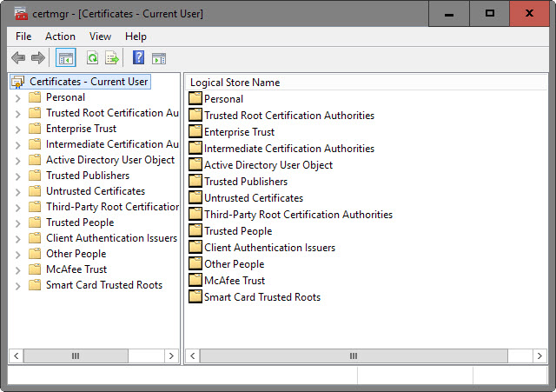This screenshot has height=392, width=556.
Task: Open the File menu
Action: point(23,37)
